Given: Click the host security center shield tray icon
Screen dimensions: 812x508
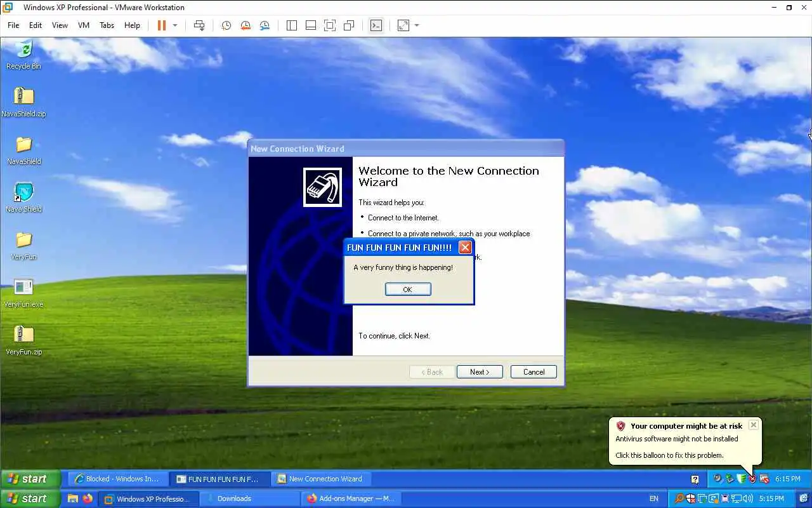Looking at the screenshot, I should (x=691, y=498).
